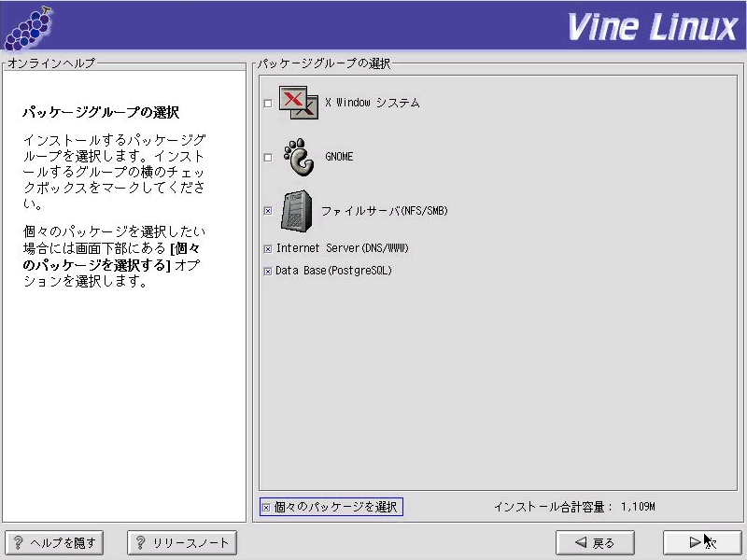Click the Data Base(PostgreSQL) label
Screen dimensions: 747x560
point(333,271)
